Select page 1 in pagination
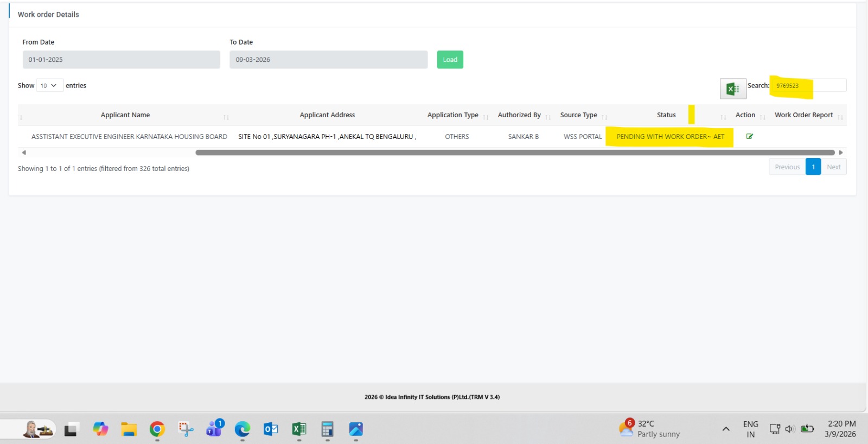 813,167
